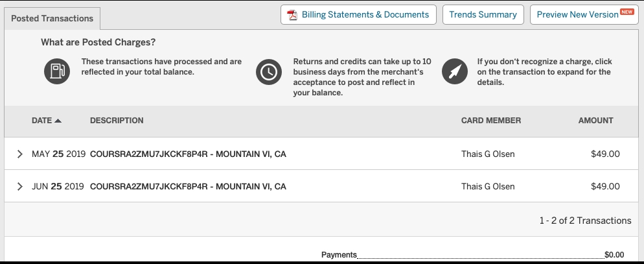Open Billing Statements & Documents
This screenshot has width=644, height=264.
[365, 15]
